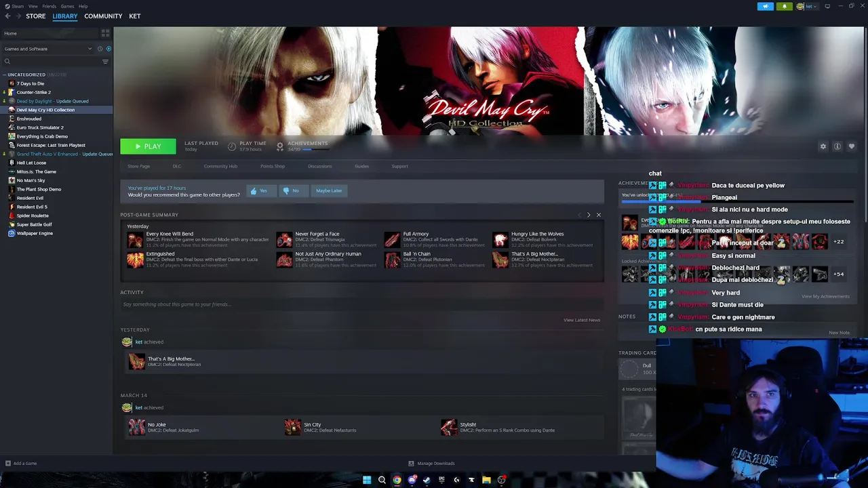The image size is (868, 488).
Task: Open Google Chrome from the taskbar
Action: coord(397,480)
